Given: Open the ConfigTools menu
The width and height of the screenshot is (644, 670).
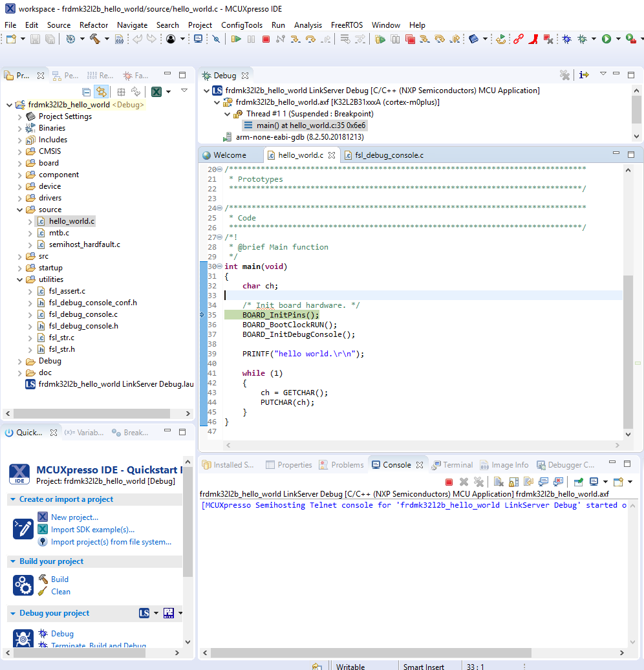Looking at the screenshot, I should (242, 25).
